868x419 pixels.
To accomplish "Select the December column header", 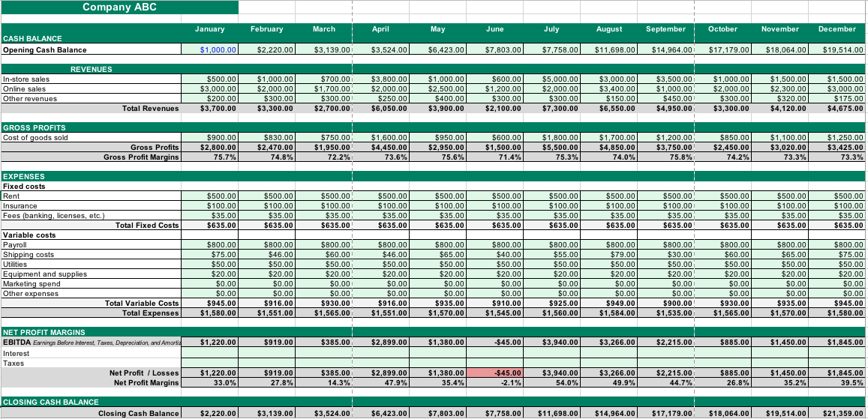I will coord(837,28).
